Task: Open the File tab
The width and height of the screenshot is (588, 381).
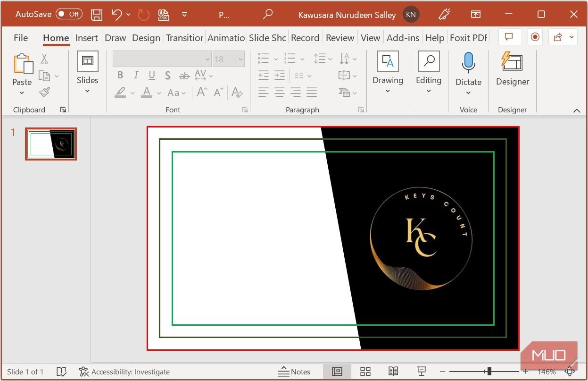Action: point(21,38)
